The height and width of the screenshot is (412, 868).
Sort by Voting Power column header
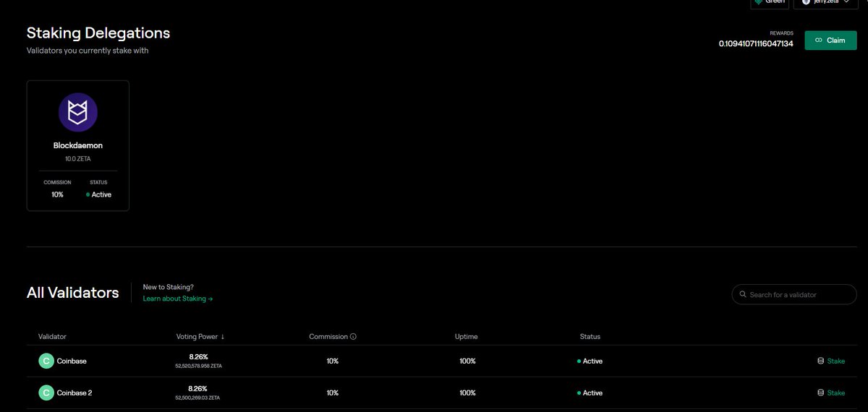(200, 337)
